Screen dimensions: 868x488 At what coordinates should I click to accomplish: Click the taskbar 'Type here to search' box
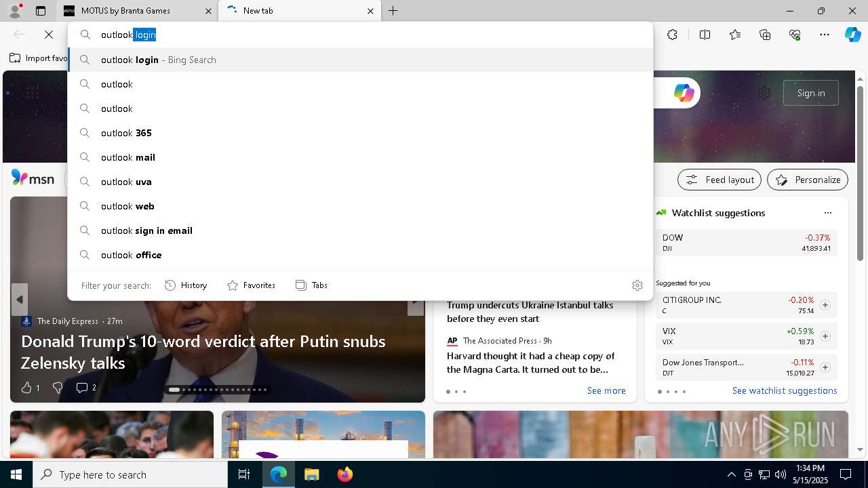tap(130, 474)
